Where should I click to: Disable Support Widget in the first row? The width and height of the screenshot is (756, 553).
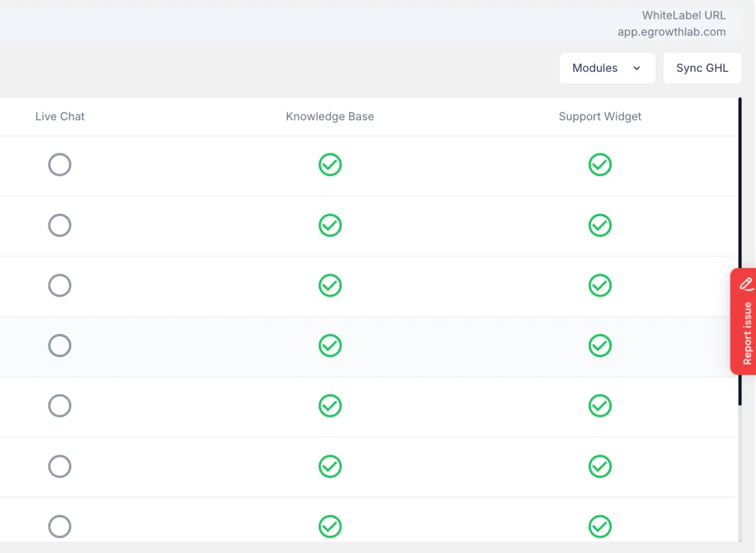tap(600, 165)
